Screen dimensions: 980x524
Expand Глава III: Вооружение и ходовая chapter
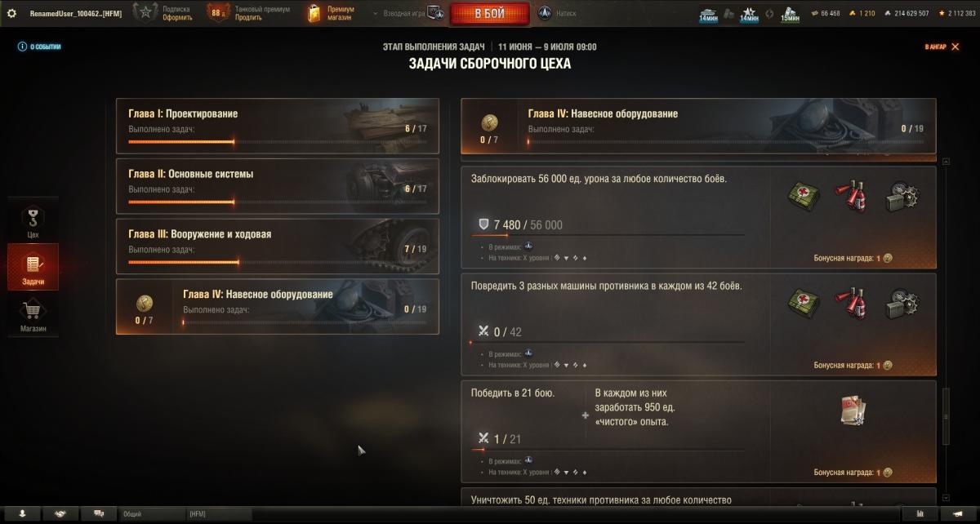click(x=278, y=245)
